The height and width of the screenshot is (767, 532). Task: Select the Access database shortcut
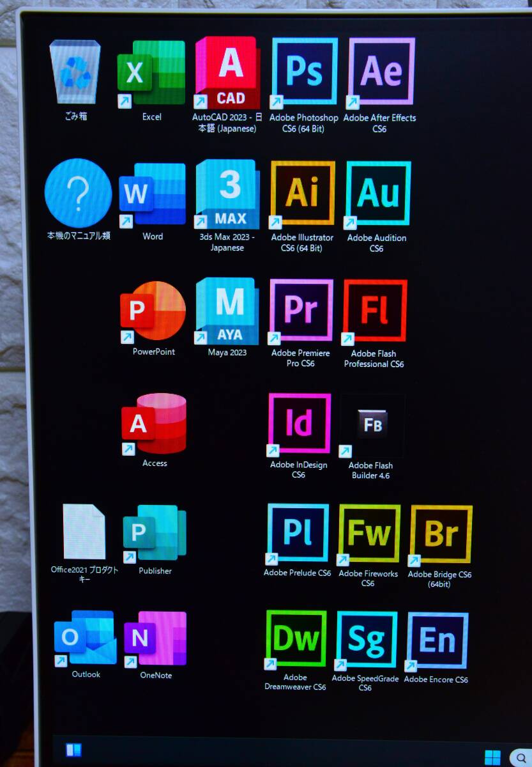[x=154, y=424]
